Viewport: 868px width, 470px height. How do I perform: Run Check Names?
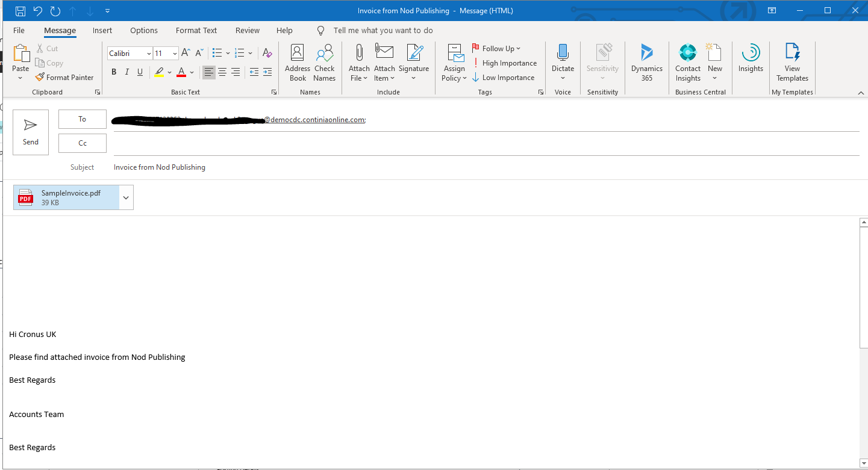[x=324, y=63]
